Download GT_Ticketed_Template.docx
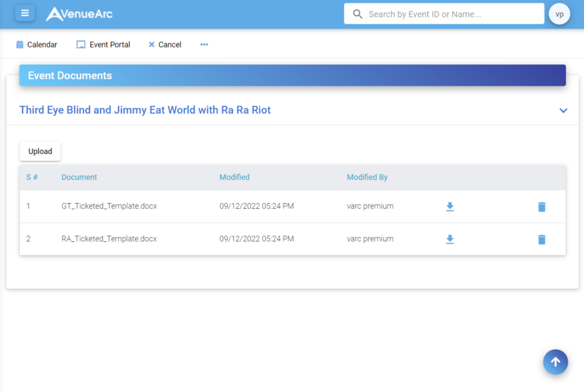 pyautogui.click(x=450, y=206)
